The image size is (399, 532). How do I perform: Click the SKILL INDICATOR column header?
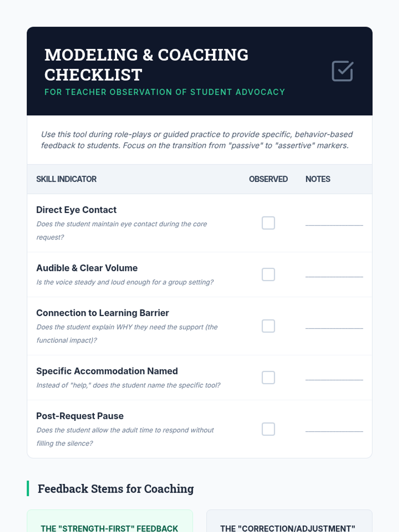pos(66,179)
